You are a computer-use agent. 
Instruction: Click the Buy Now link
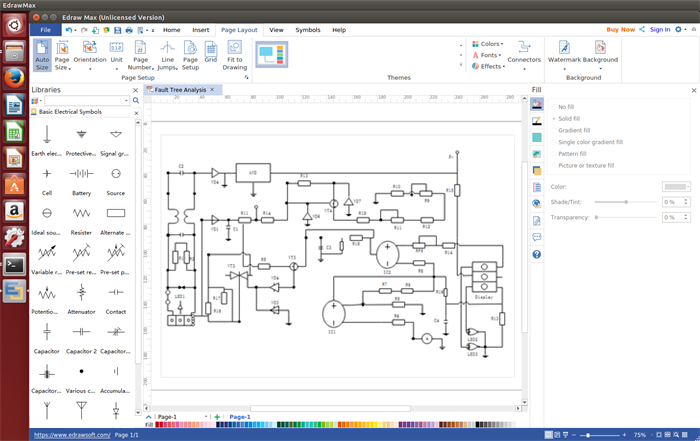pos(620,30)
